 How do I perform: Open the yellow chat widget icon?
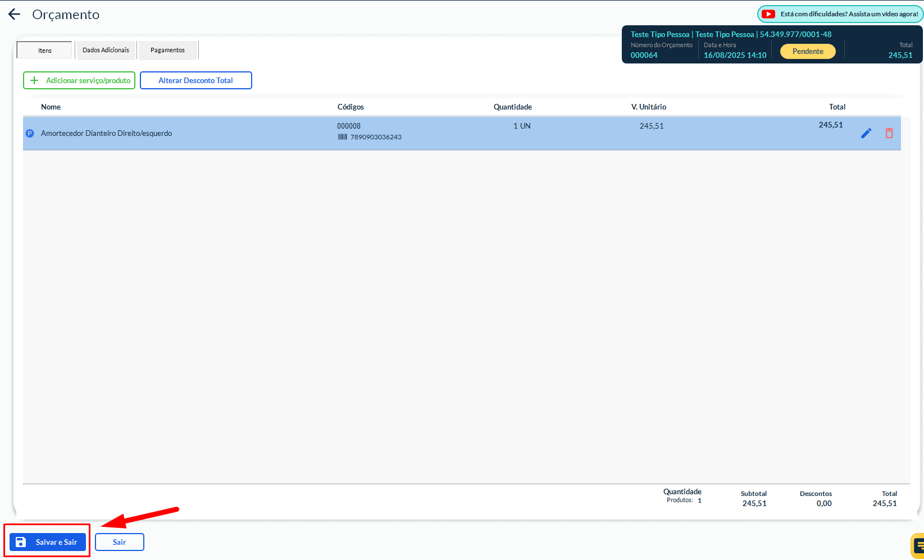point(918,545)
